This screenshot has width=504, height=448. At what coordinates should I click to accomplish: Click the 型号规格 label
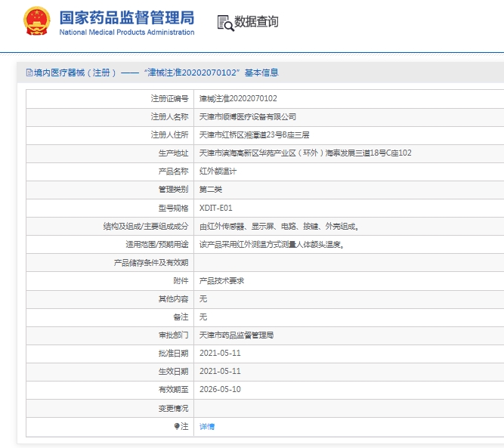[174, 208]
